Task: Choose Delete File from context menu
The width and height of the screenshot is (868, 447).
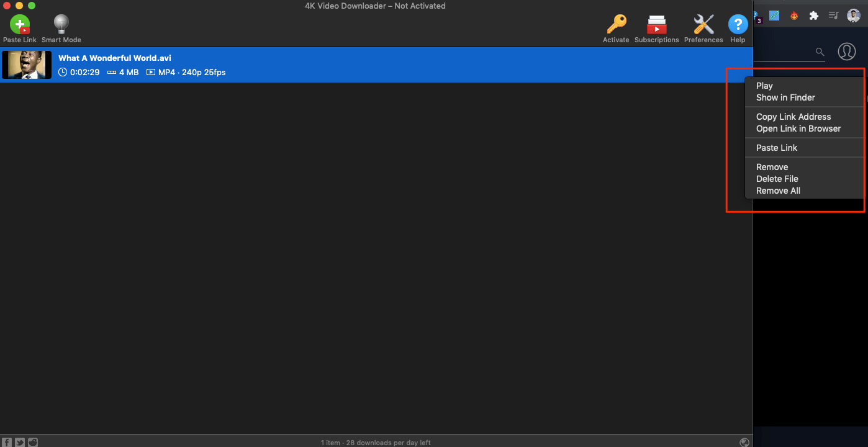Action: pos(777,179)
